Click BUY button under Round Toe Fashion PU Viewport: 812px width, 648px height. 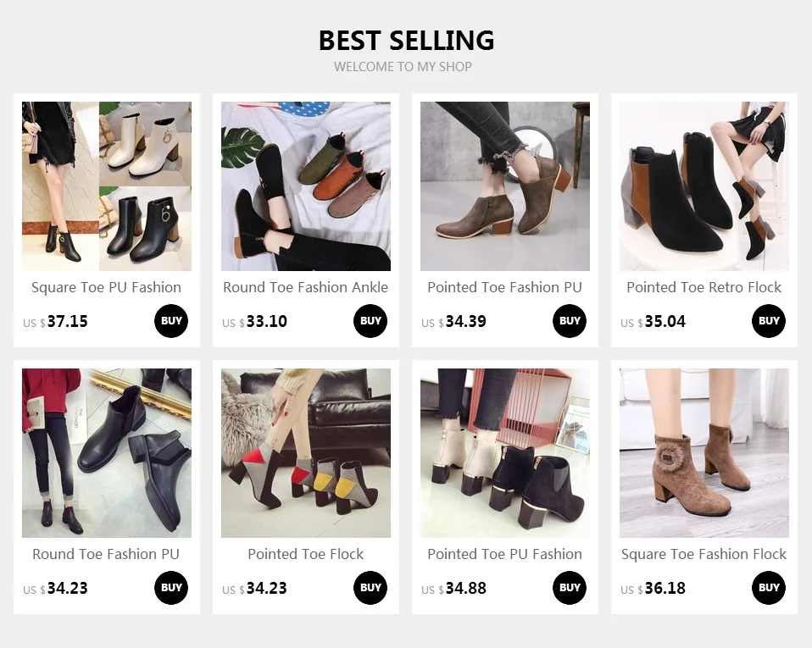tap(171, 588)
